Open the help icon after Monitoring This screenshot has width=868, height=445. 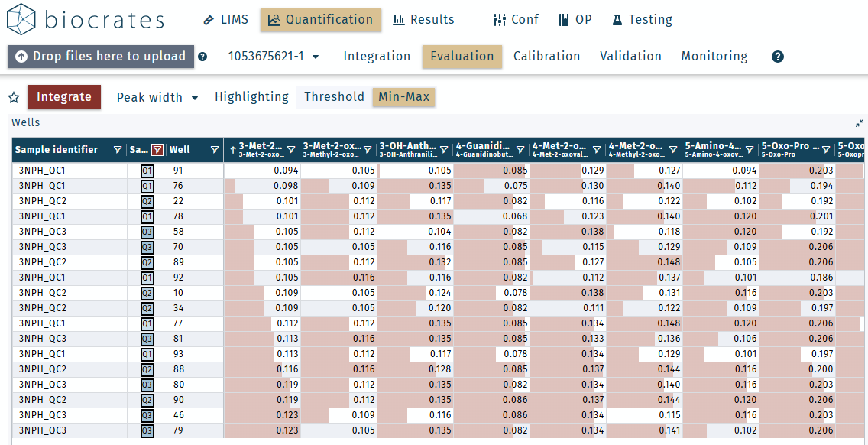pyautogui.click(x=778, y=57)
